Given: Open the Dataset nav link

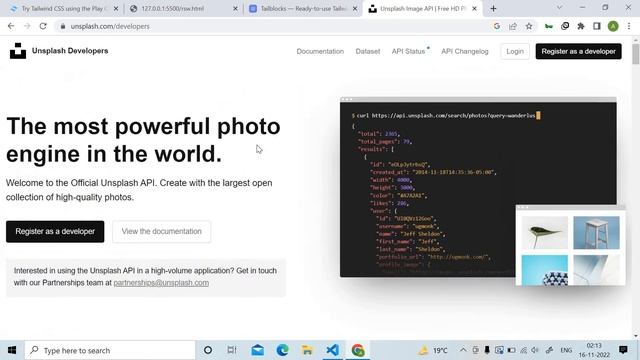Looking at the screenshot, I should [368, 51].
